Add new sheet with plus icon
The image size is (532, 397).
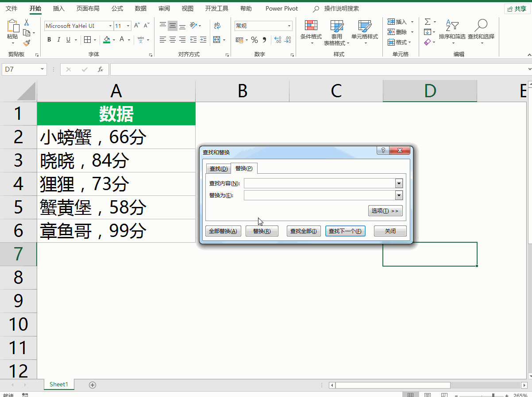93,385
